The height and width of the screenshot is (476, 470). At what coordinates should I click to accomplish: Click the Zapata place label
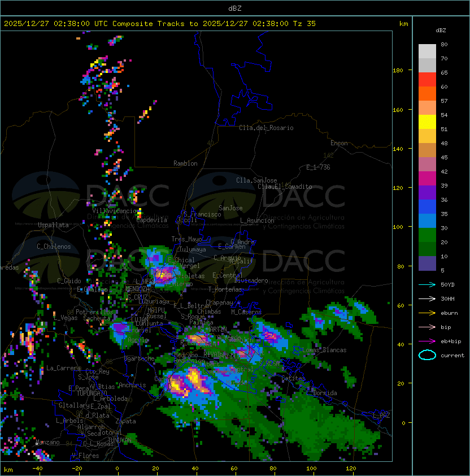[125, 421]
